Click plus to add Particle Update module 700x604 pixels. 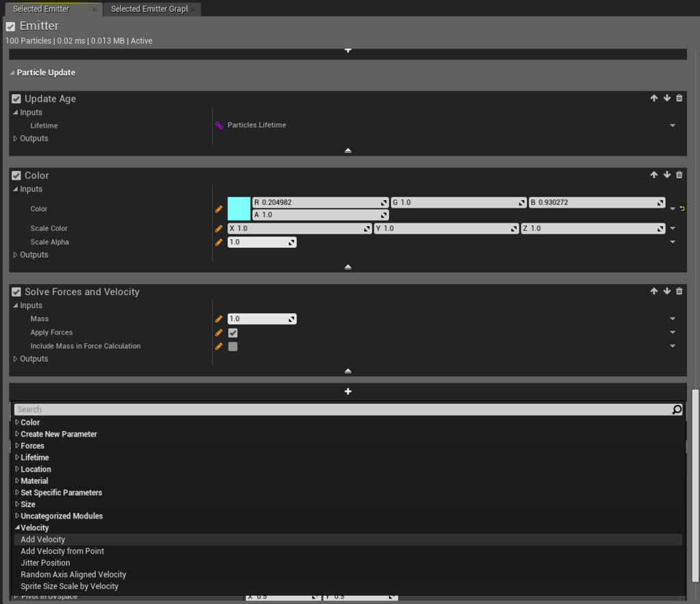tap(348, 392)
